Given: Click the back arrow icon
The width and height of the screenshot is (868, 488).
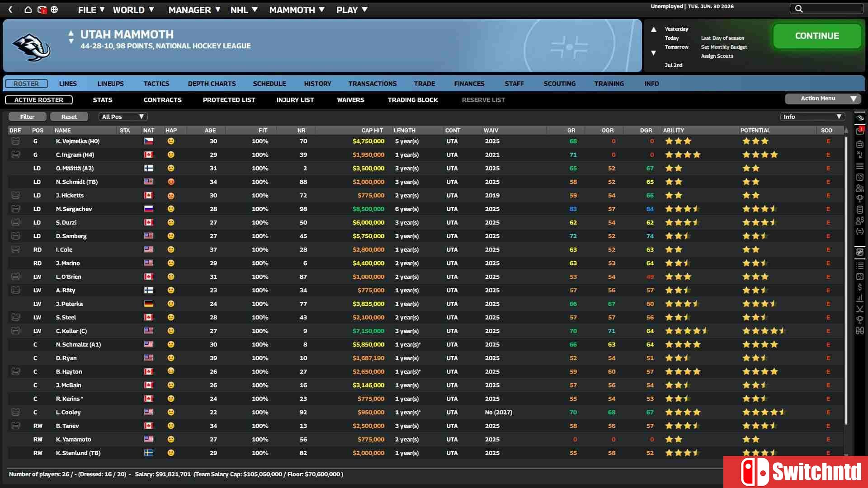Looking at the screenshot, I should [10, 9].
